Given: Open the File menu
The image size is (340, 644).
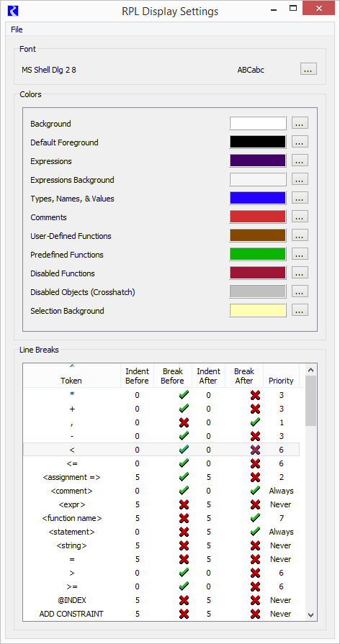Looking at the screenshot, I should [x=17, y=30].
